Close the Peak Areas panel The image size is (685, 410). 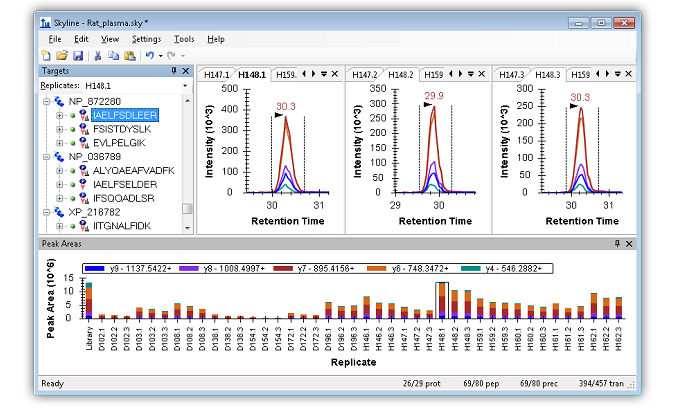point(630,243)
